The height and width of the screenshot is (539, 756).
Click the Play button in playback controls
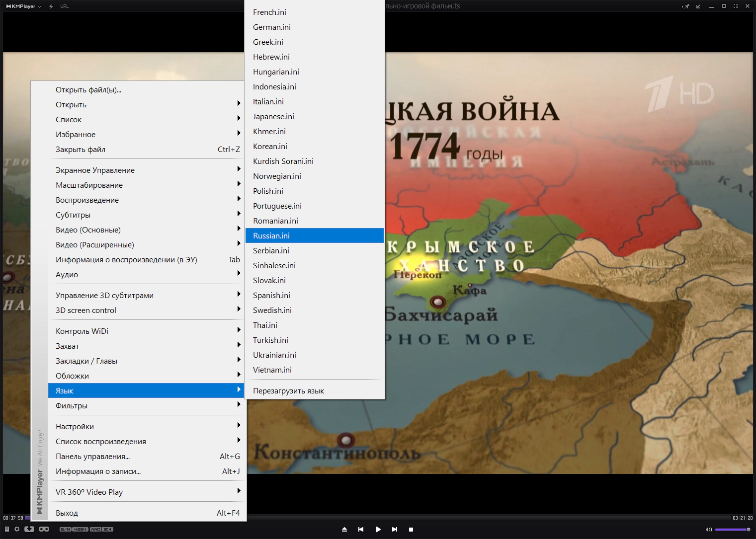click(x=378, y=530)
